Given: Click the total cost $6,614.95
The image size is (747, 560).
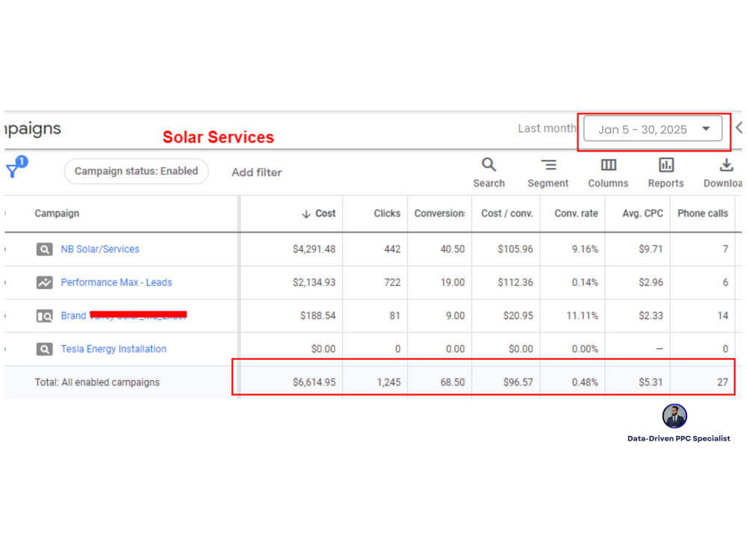Looking at the screenshot, I should click(x=314, y=382).
